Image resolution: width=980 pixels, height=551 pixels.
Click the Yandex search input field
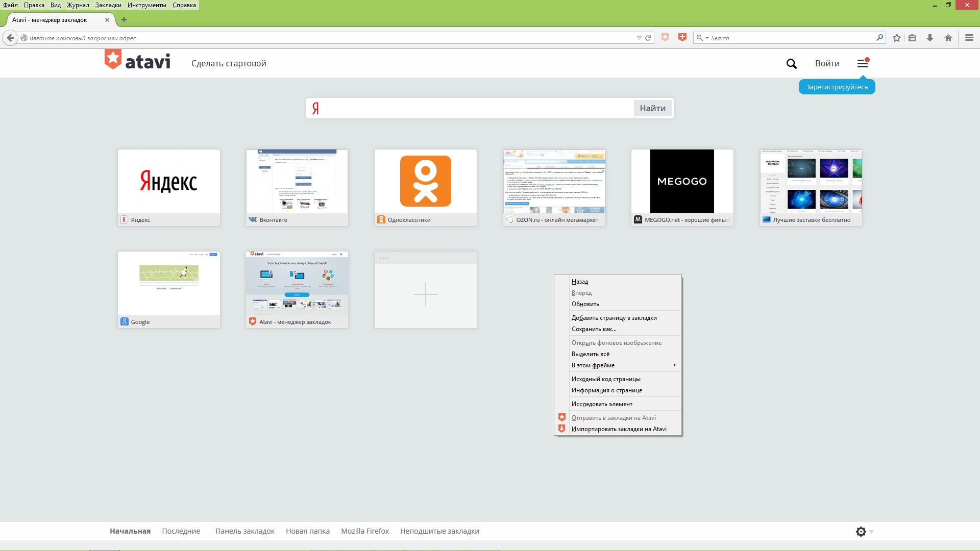[x=480, y=108]
